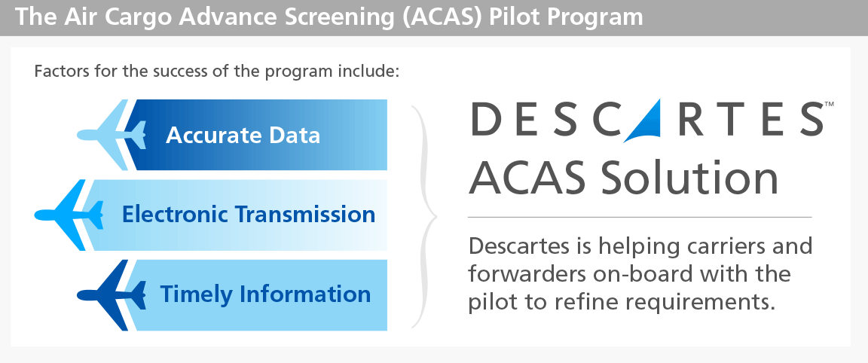Click the small airplane silhouette inside Accurate Data banner
Image resolution: width=868 pixels, height=363 pixels.
[136, 135]
